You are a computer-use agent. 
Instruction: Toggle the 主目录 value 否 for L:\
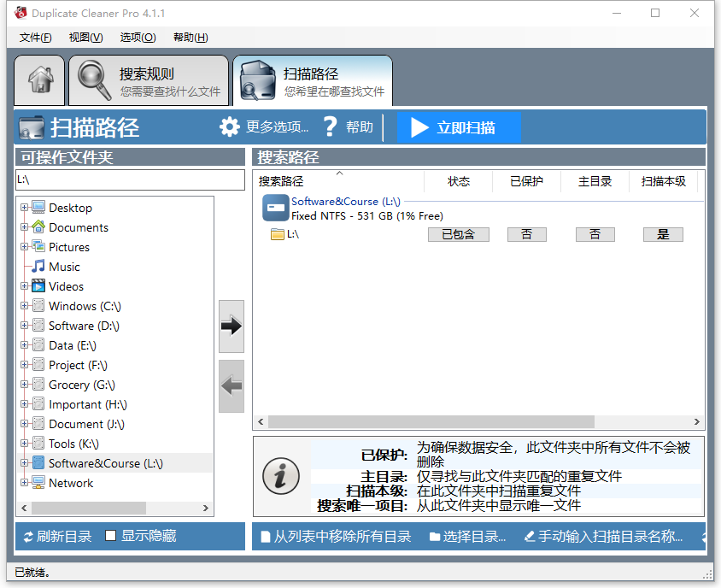(x=595, y=235)
